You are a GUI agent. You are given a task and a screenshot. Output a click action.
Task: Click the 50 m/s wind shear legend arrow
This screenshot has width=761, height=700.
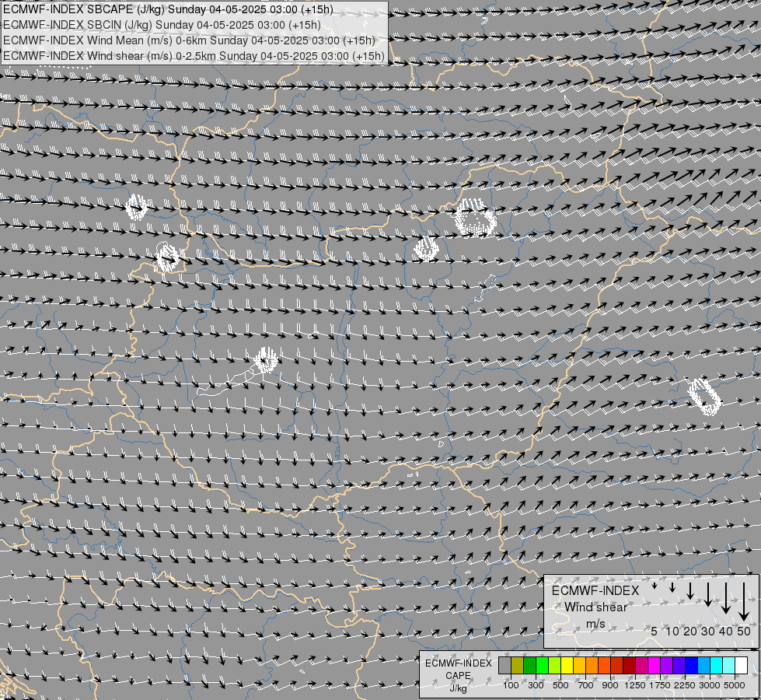[x=744, y=602]
